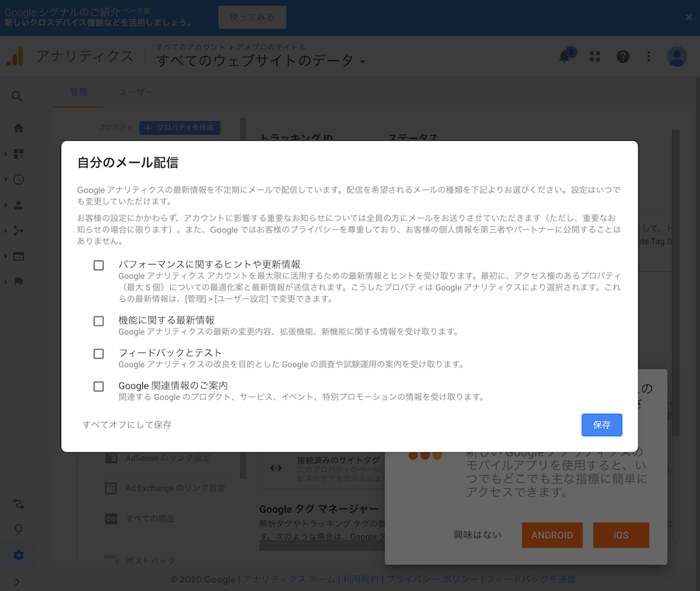Click すべてのアカウント breadcrumb text

(x=190, y=47)
